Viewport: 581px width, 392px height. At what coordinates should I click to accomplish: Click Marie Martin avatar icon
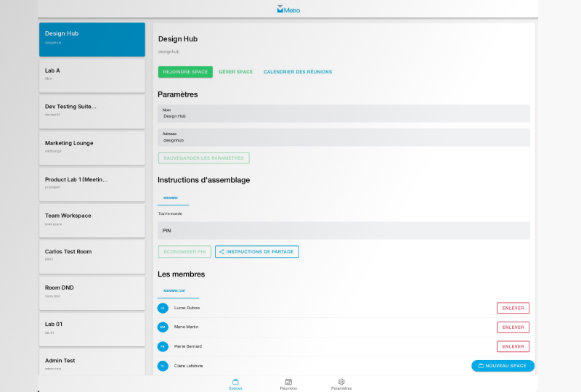tap(163, 327)
